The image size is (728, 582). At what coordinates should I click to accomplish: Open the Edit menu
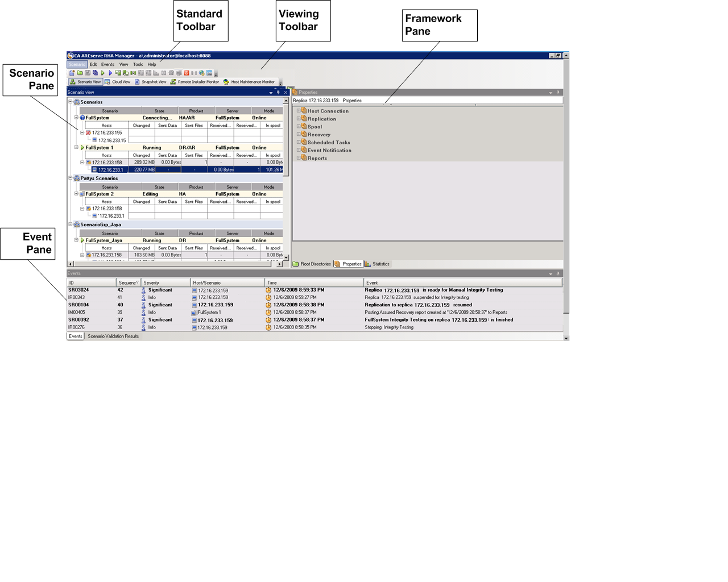coord(93,64)
